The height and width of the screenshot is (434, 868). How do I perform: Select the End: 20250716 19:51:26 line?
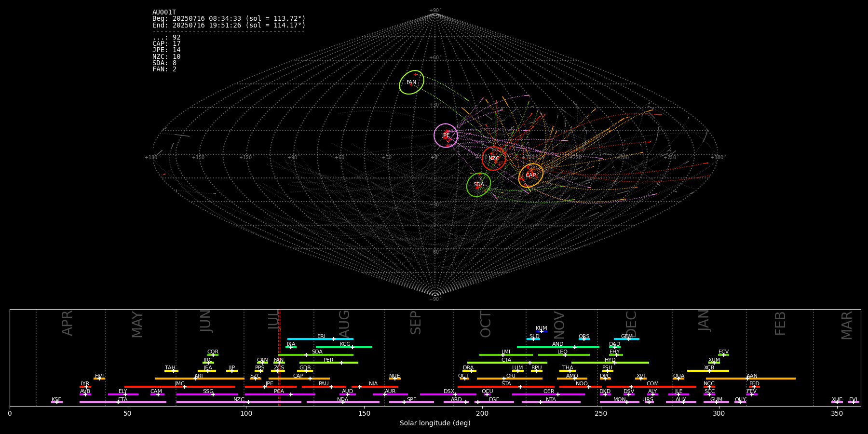click(x=229, y=25)
